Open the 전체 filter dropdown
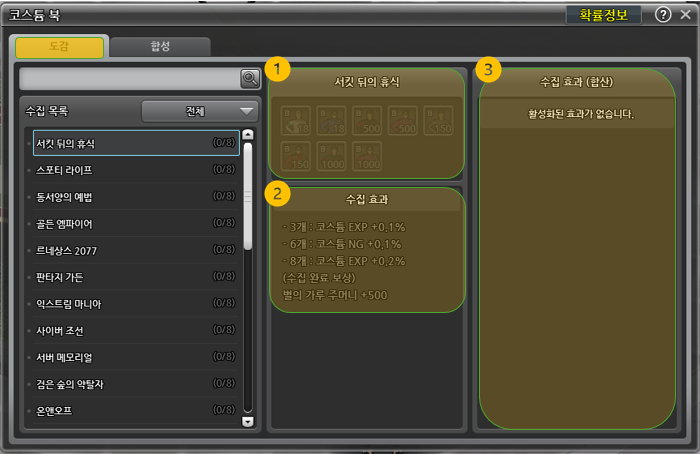 tap(200, 111)
